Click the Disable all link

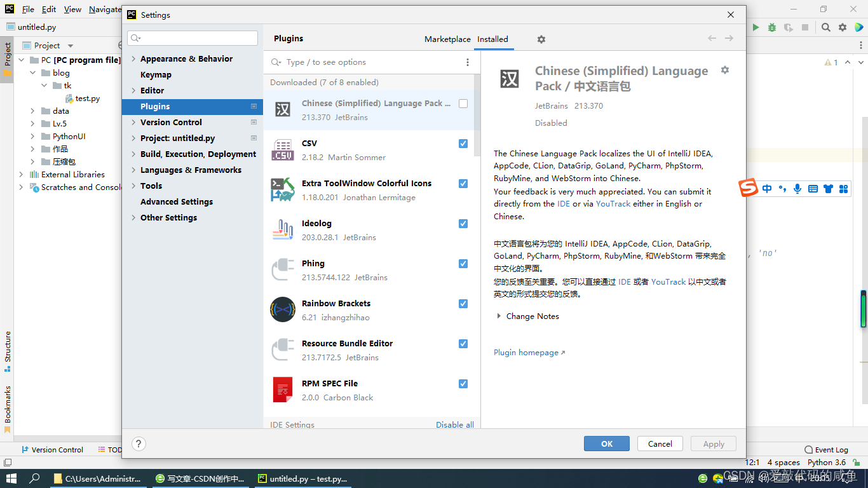click(x=455, y=424)
